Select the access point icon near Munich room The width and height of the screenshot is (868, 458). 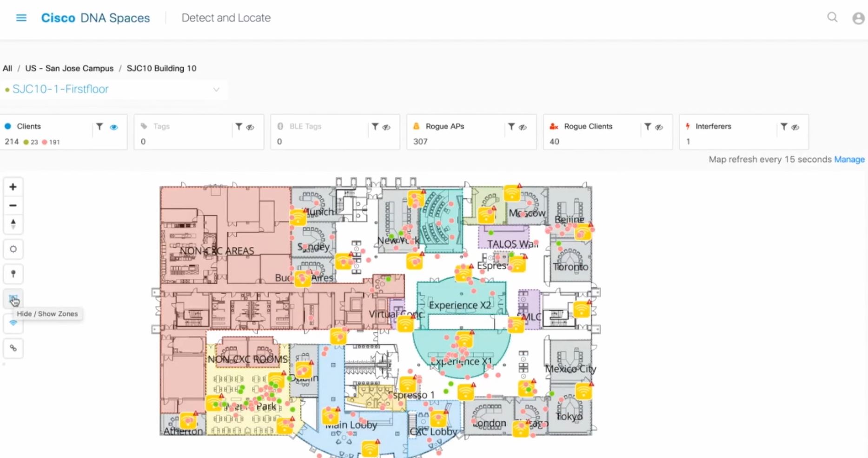click(x=298, y=217)
